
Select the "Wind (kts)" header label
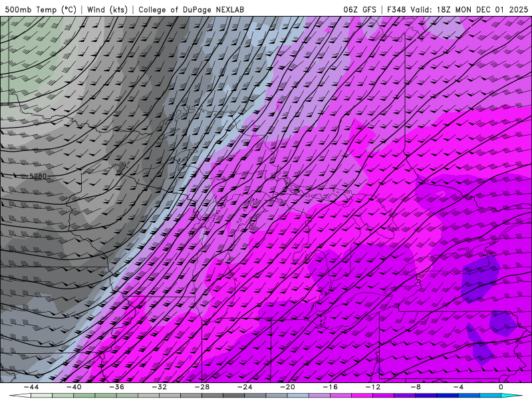(x=107, y=9)
